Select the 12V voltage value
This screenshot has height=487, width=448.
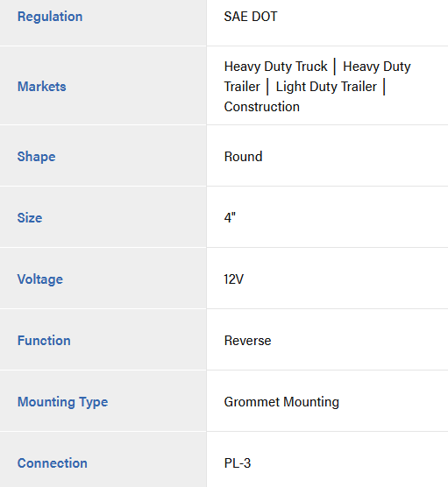(234, 279)
